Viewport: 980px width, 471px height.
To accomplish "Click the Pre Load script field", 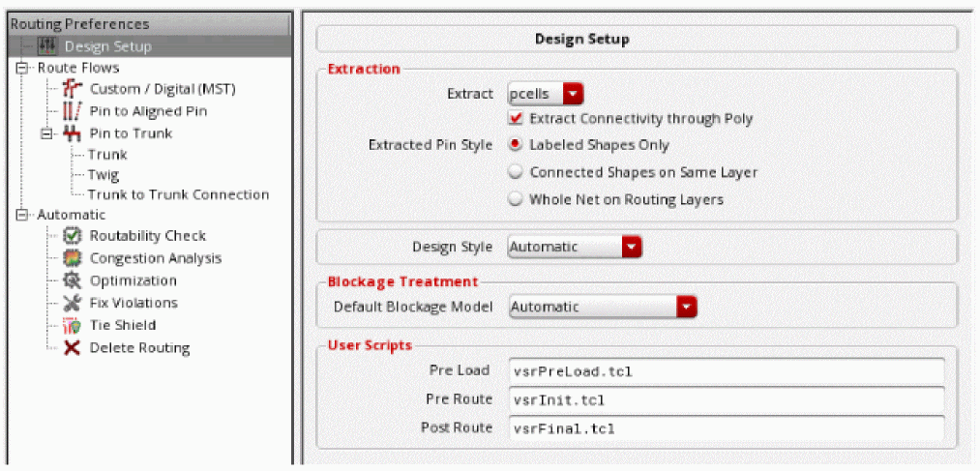I will (726, 371).
